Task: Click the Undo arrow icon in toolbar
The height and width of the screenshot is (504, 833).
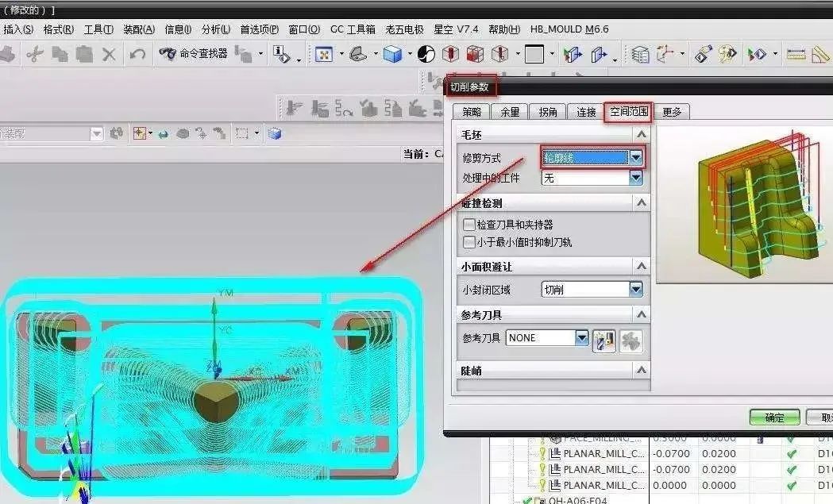Action: (137, 54)
